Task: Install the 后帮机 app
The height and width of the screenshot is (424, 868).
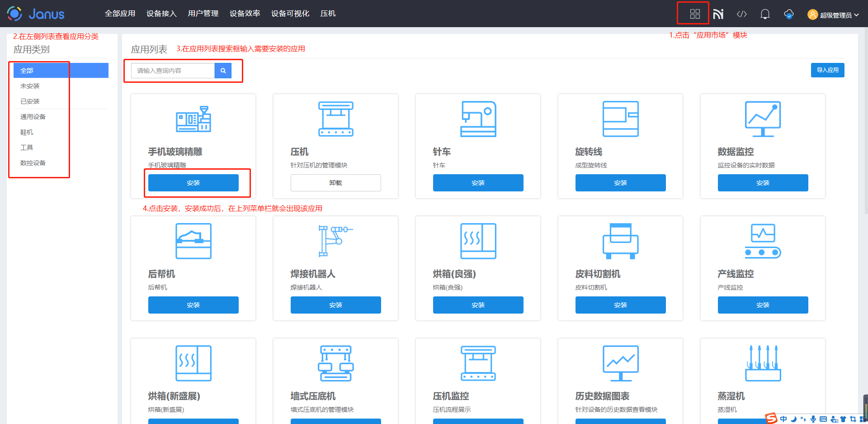Action: click(x=193, y=305)
